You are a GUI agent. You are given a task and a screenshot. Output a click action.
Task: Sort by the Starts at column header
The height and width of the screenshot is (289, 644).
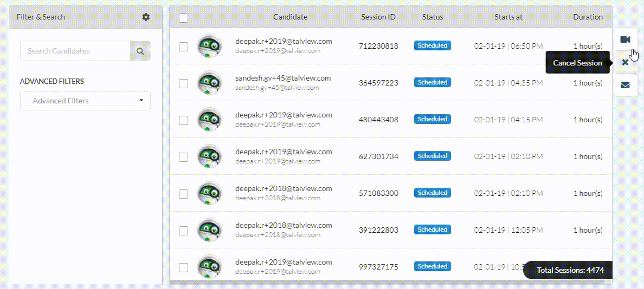[x=508, y=17]
